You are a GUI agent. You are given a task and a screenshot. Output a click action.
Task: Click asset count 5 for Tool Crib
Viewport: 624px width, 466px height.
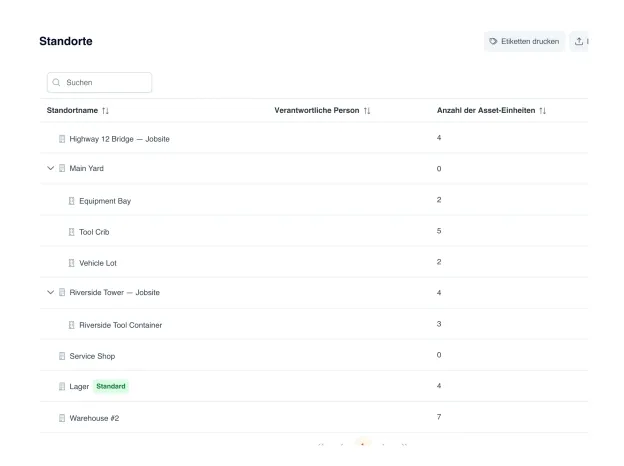[x=439, y=231]
